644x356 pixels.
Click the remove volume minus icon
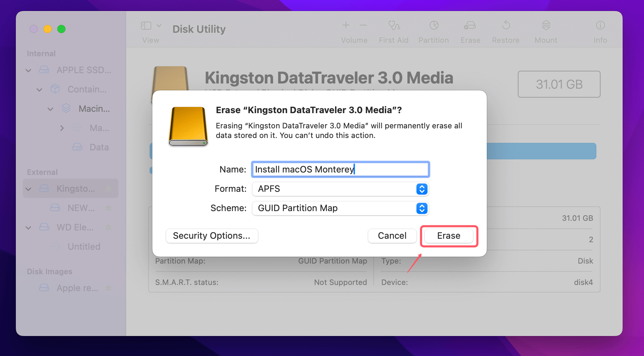point(363,25)
